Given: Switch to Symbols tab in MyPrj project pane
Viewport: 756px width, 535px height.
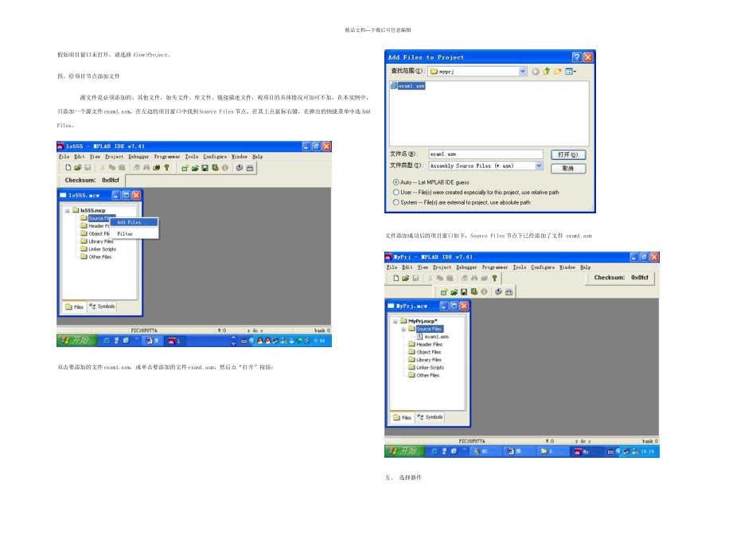Looking at the screenshot, I should pyautogui.click(x=430, y=417).
